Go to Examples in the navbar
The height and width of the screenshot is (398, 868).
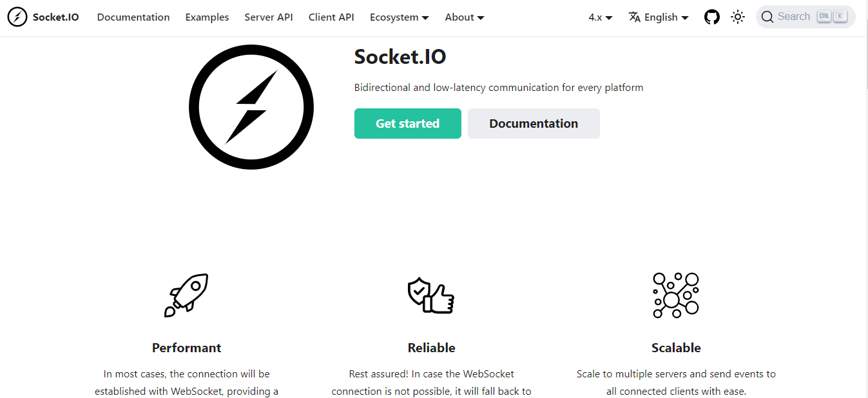[x=207, y=17]
